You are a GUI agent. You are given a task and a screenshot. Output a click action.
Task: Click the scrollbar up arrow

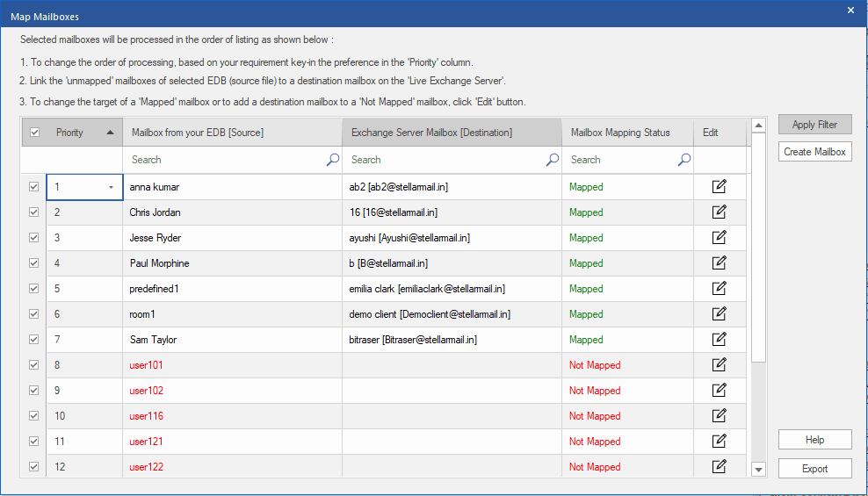pos(758,126)
